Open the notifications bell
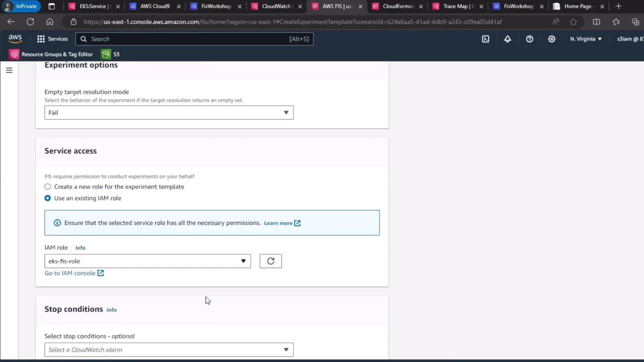The image size is (644, 362). [x=507, y=39]
